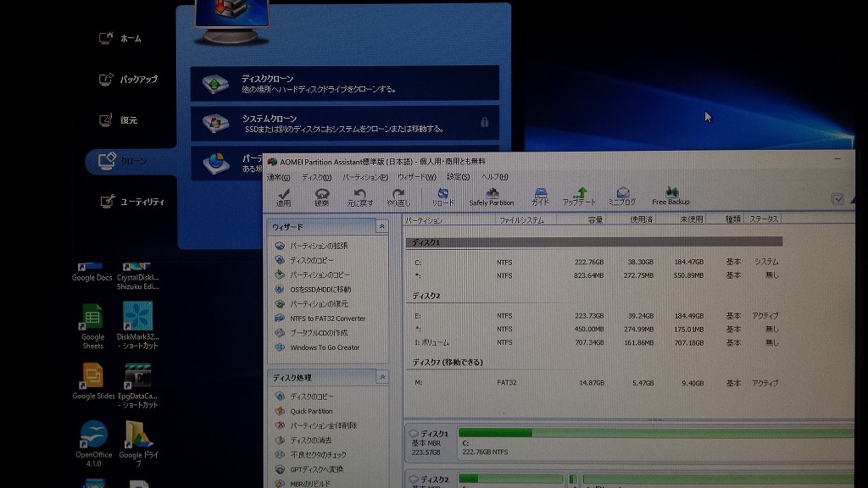Open EpgDataCap shortcut on desktop
The image size is (868, 488).
[138, 385]
